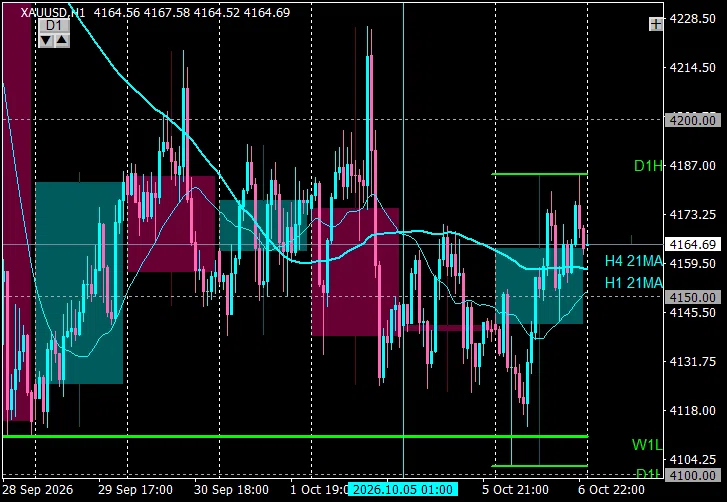This screenshot has width=727, height=502.
Task: Click the 4145.50 price scale value
Action: tap(693, 313)
